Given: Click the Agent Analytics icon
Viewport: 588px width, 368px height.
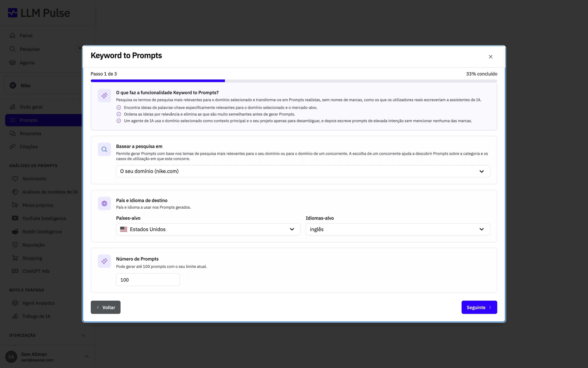Looking at the screenshot, I should [x=15, y=303].
